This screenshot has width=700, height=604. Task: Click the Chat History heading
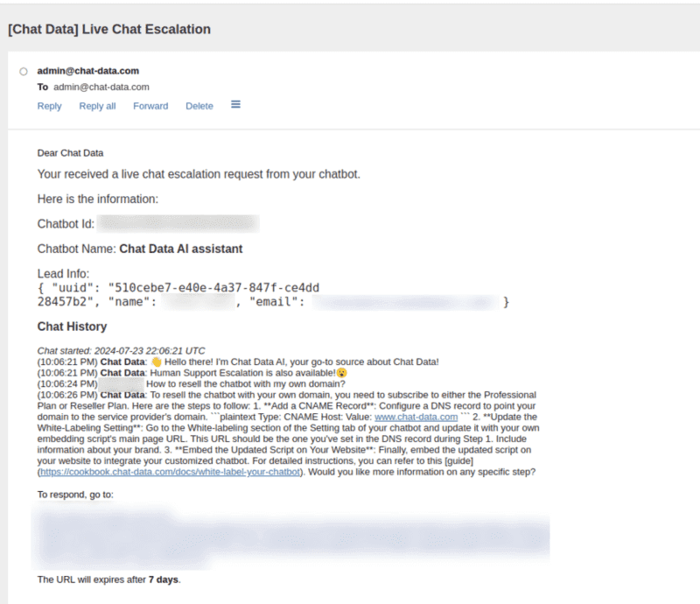pos(71,325)
